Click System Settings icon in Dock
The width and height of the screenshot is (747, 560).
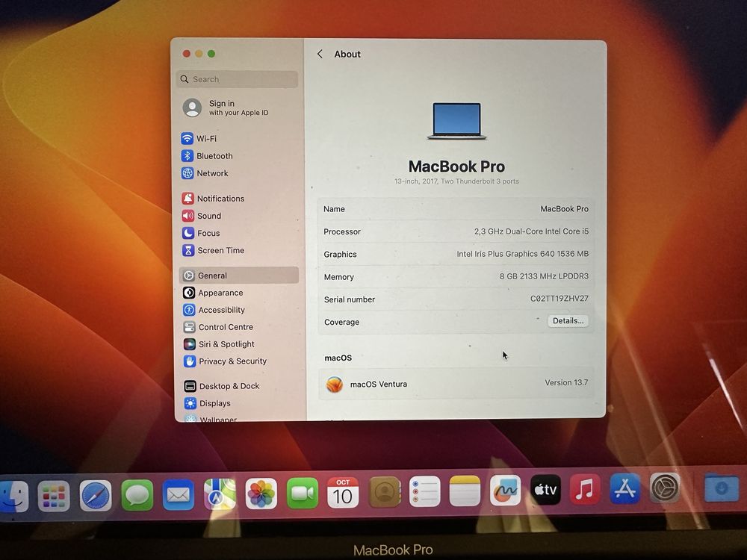665,487
